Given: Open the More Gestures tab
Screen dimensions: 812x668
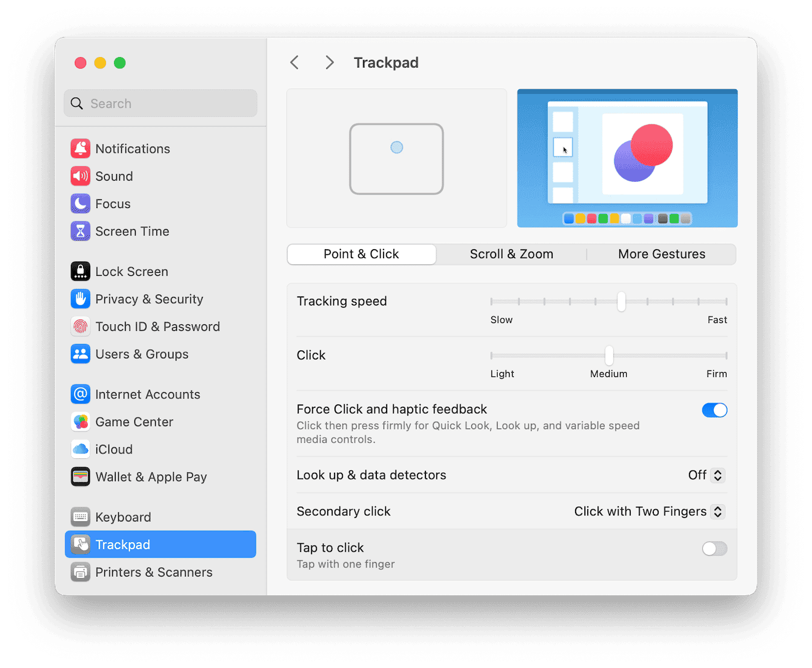Looking at the screenshot, I should 661,254.
